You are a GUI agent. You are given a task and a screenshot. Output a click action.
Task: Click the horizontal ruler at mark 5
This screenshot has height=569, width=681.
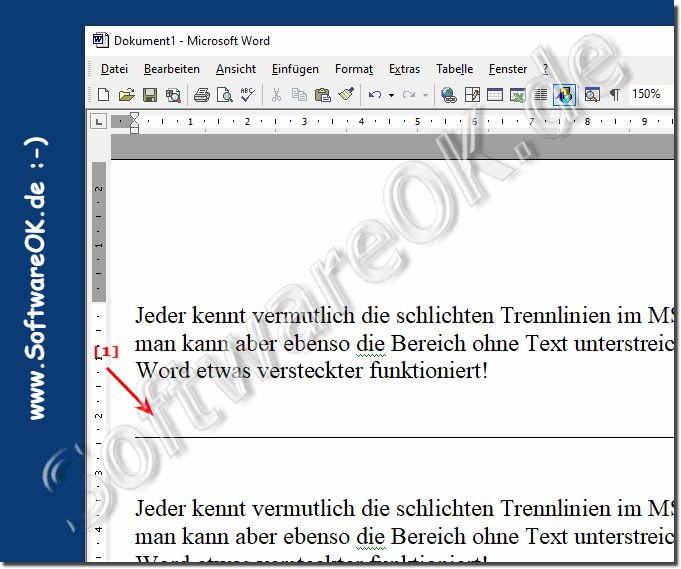(x=417, y=122)
